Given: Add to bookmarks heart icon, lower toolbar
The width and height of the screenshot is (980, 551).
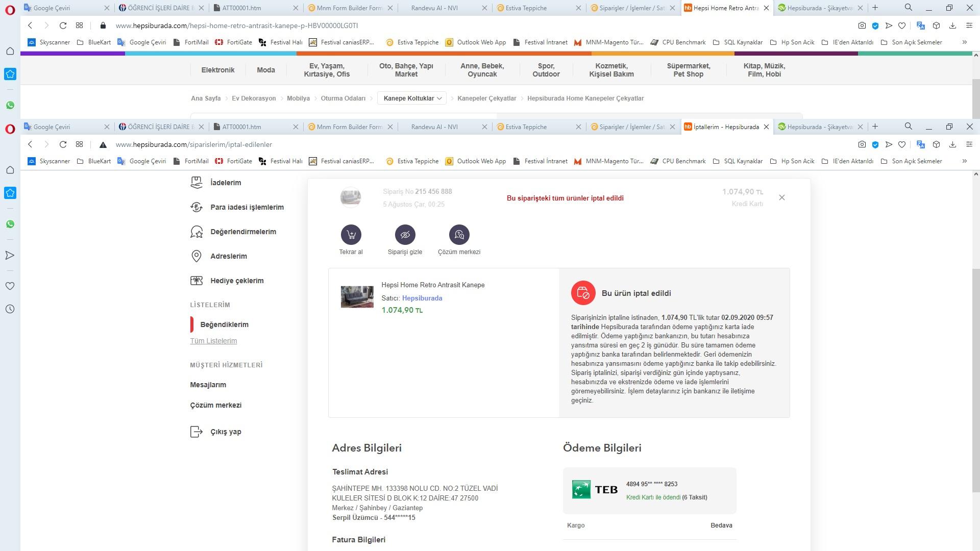Looking at the screenshot, I should (902, 144).
